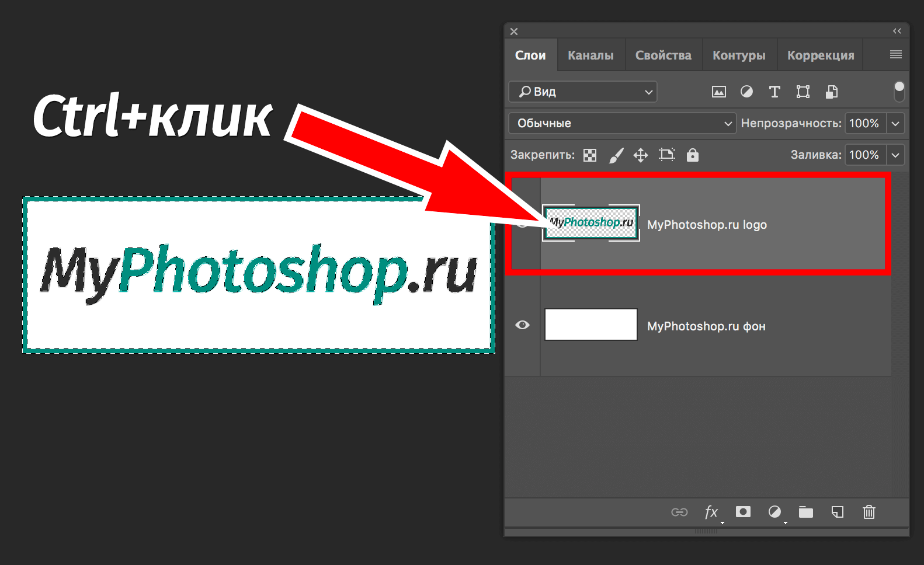Expand the Непрозрачность opacity dropdown arrow
This screenshot has height=565, width=924.
[895, 123]
